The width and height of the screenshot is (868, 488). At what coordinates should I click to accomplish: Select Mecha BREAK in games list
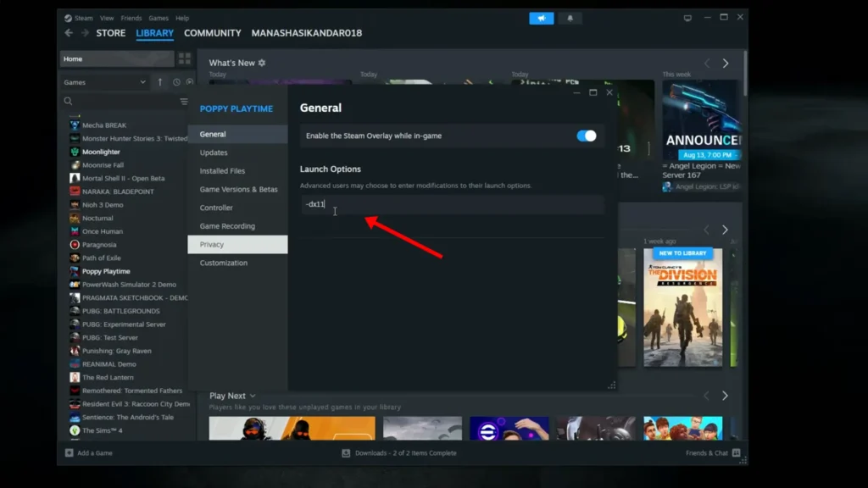[104, 125]
